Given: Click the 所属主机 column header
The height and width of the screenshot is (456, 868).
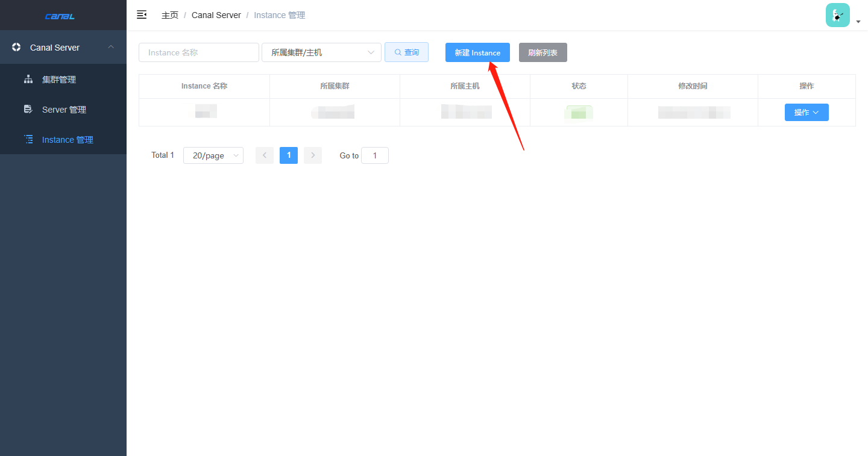Looking at the screenshot, I should [465, 86].
